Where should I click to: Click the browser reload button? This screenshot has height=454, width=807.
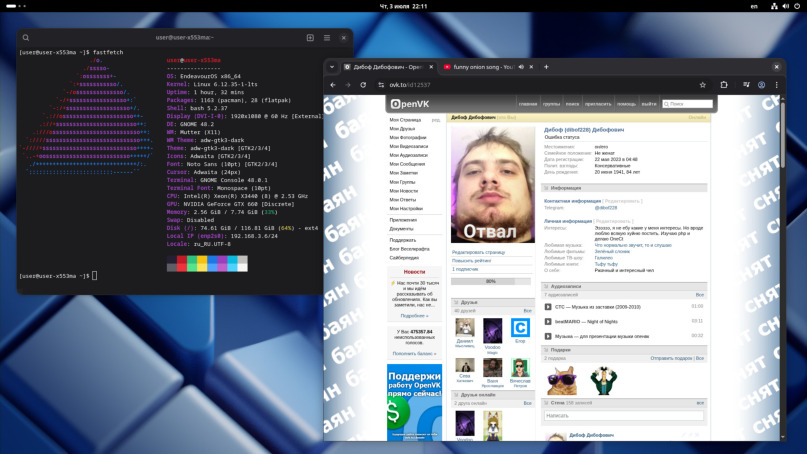363,85
